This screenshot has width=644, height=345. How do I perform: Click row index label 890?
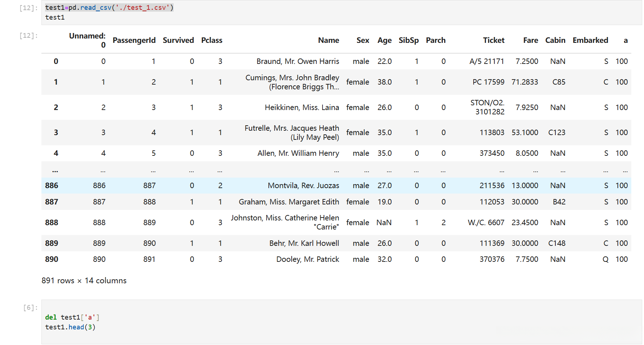click(52, 259)
